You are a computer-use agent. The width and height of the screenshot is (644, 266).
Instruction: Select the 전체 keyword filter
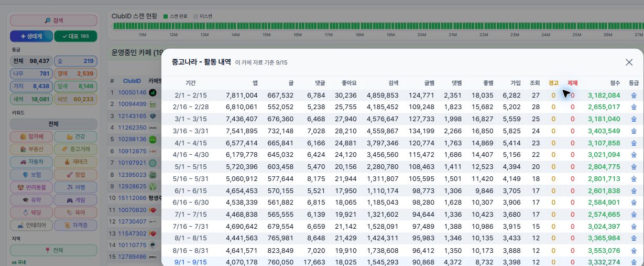click(x=53, y=124)
